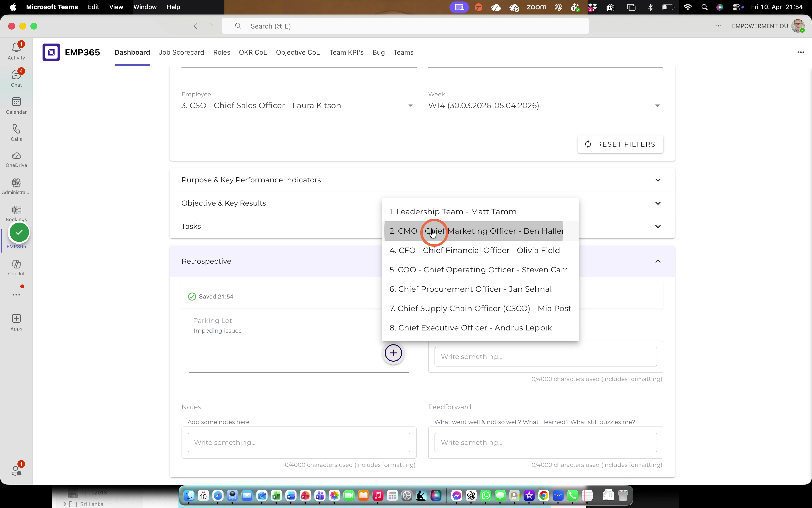This screenshot has width=812, height=508.
Task: Select 4. CFO - Olivia Field option
Action: click(480, 250)
